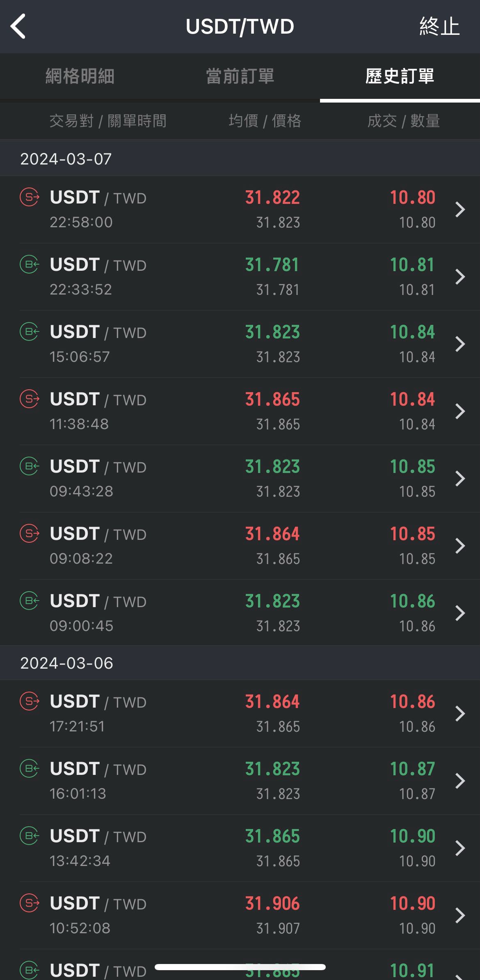Tap the back arrow icon

point(18,26)
